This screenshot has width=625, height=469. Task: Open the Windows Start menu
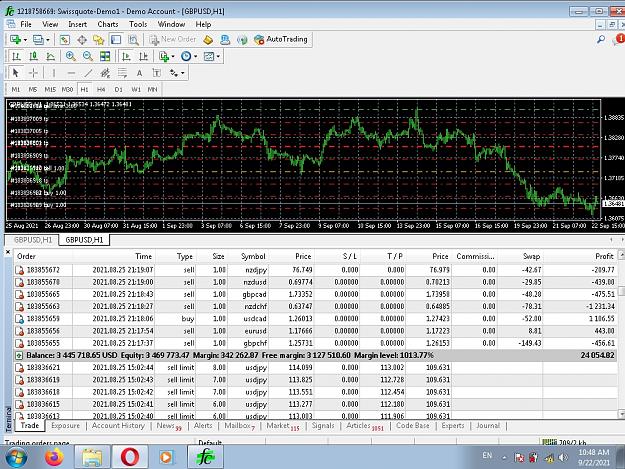point(16,457)
